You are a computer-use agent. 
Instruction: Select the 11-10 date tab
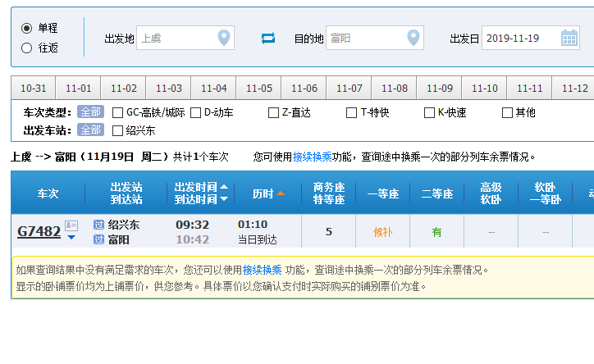click(485, 89)
